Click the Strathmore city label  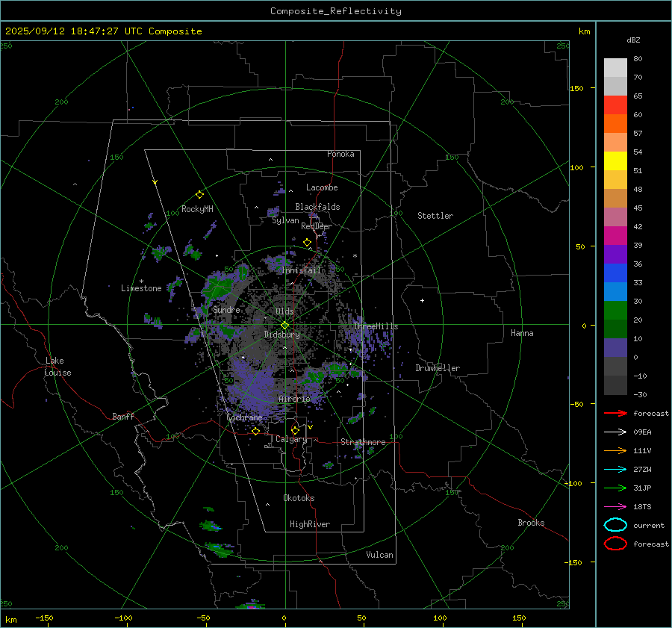pos(363,442)
